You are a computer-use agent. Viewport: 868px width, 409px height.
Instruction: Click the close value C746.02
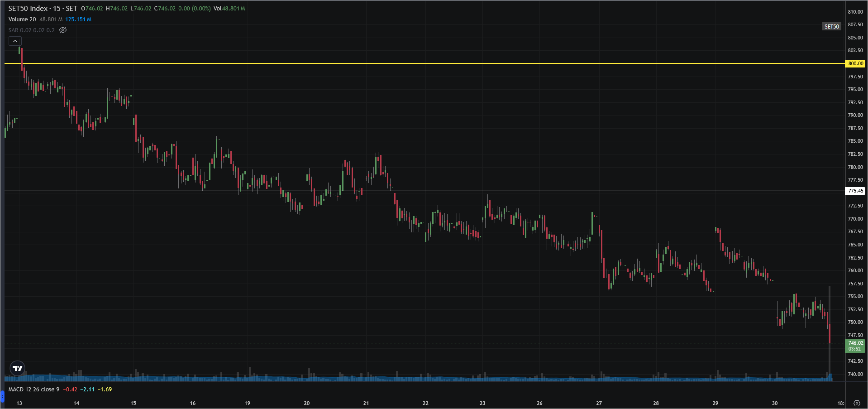[165, 9]
